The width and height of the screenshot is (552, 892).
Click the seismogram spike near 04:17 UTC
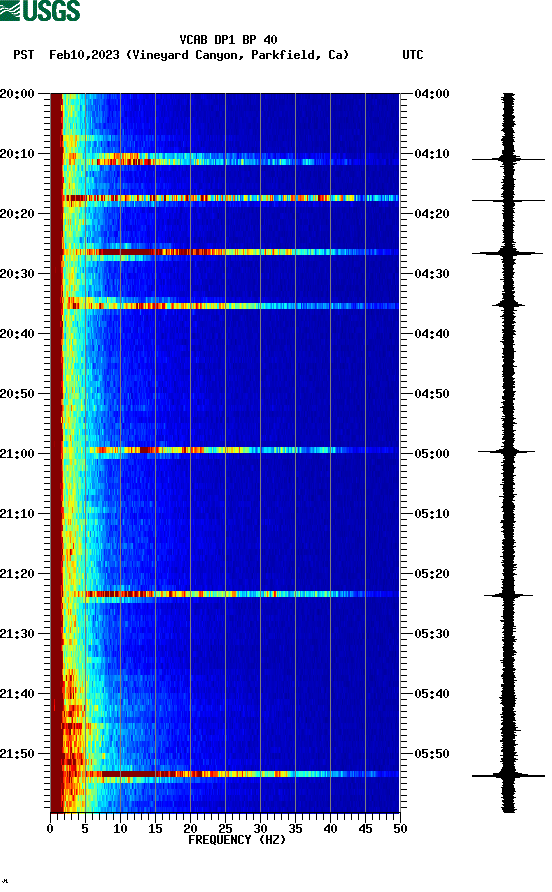508,200
